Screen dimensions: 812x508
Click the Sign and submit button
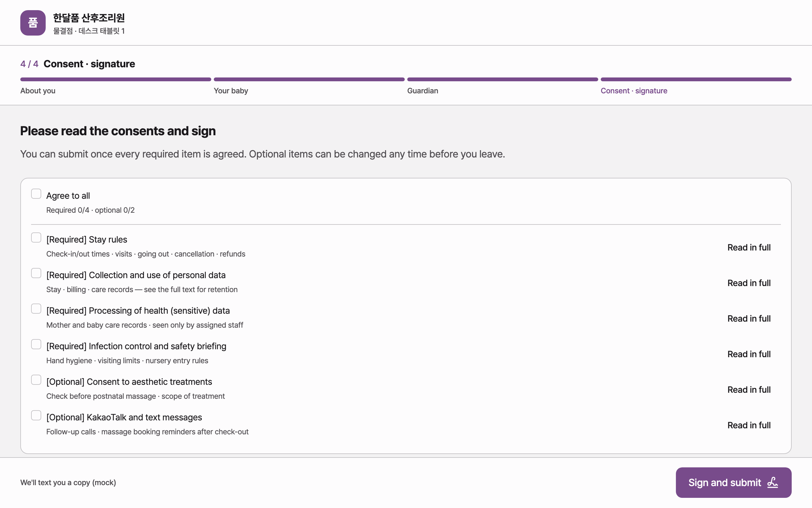(x=733, y=483)
